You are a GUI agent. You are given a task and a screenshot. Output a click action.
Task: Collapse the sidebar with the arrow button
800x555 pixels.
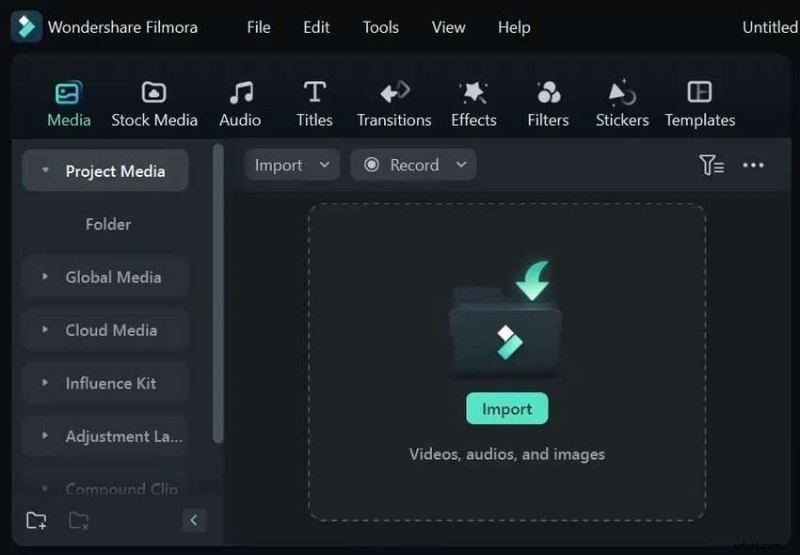click(194, 520)
